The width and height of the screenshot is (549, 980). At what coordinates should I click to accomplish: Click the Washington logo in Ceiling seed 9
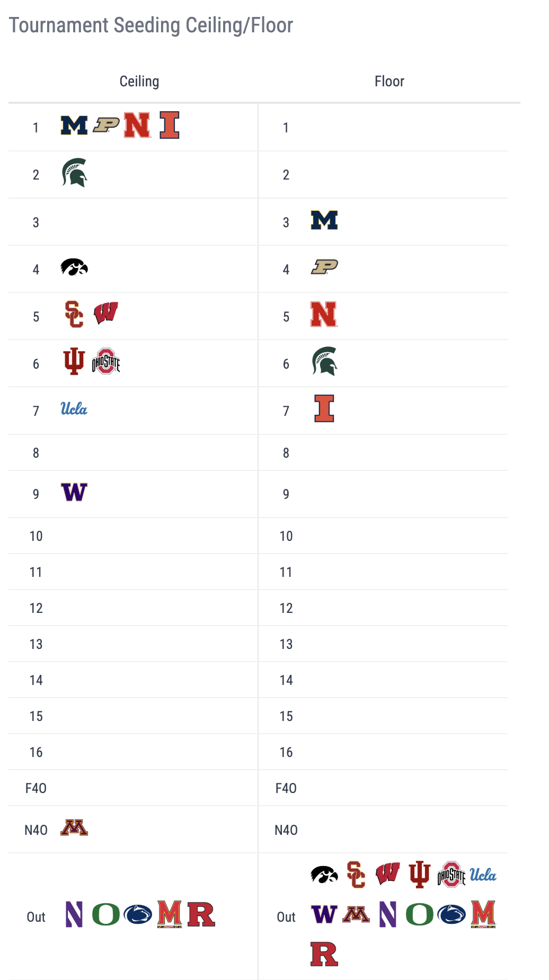click(x=74, y=492)
